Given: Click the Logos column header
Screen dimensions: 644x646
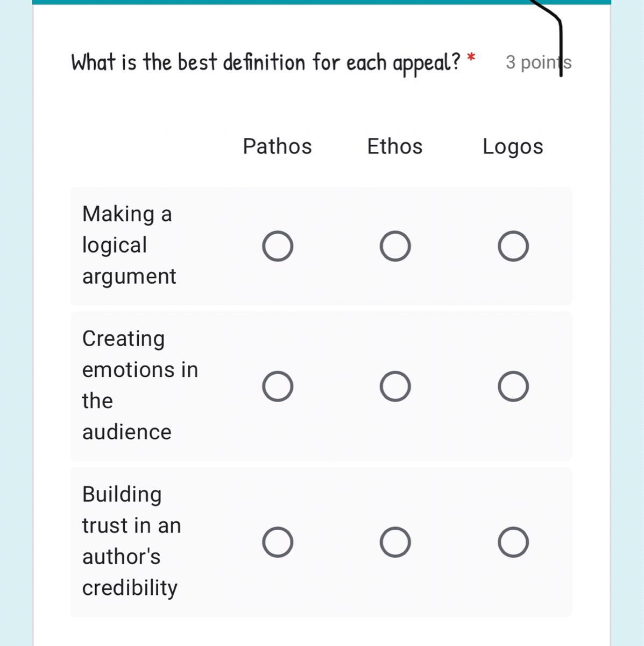Looking at the screenshot, I should (x=513, y=146).
